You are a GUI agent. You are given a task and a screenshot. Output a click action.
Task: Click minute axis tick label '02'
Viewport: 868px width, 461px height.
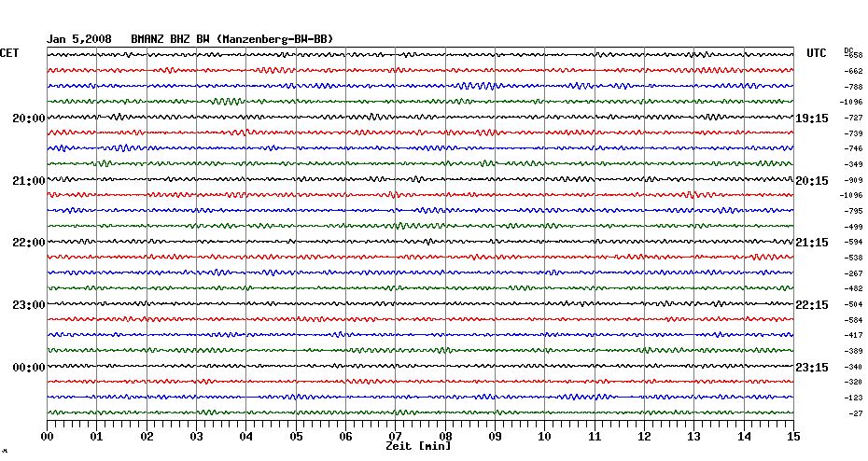pos(147,437)
